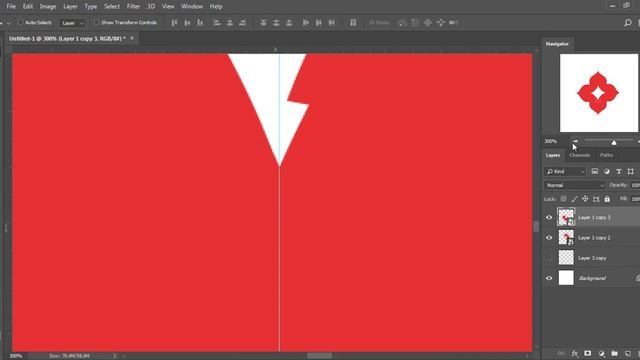Select Layer 1 copy 2 thumbnail
This screenshot has width=640, height=360.
pyautogui.click(x=566, y=238)
